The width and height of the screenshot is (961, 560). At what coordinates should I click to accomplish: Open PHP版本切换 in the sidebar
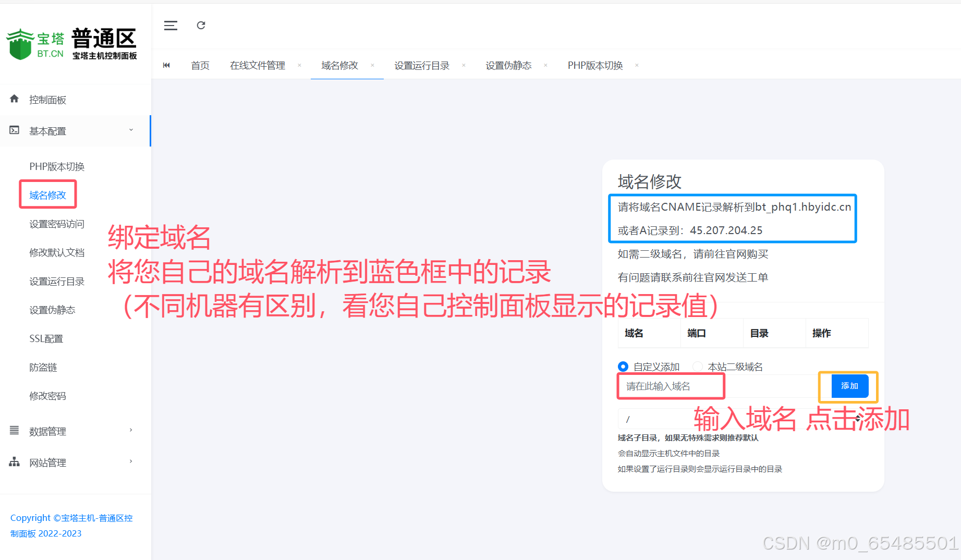pyautogui.click(x=57, y=166)
